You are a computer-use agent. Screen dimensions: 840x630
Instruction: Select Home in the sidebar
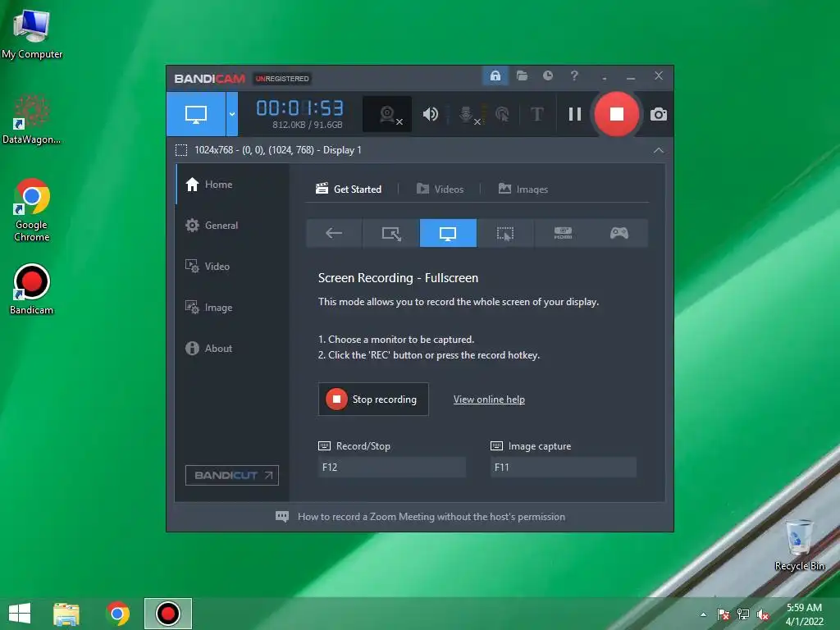click(x=232, y=185)
